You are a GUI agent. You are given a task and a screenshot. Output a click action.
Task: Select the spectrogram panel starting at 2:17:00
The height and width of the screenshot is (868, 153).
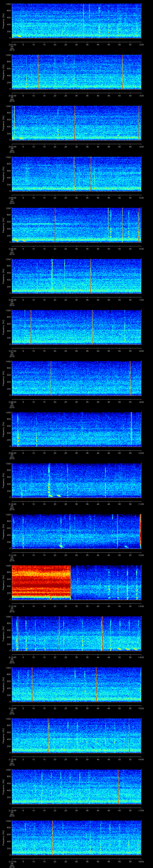(76, 838)
